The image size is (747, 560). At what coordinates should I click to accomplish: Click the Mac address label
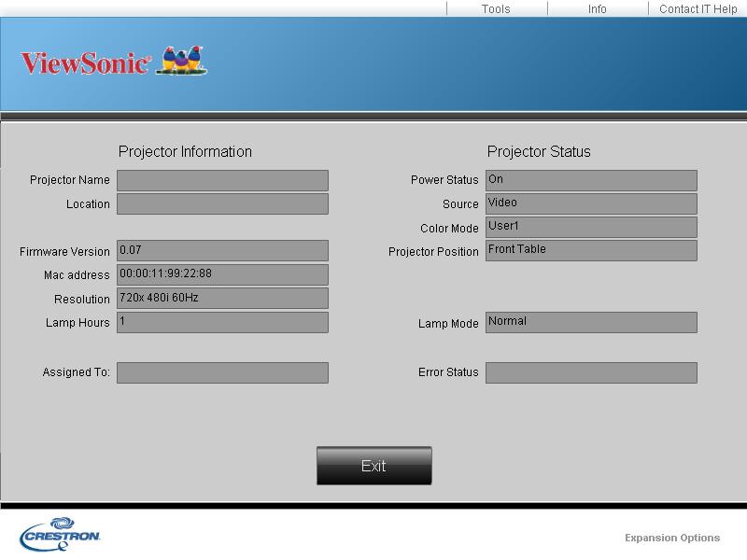coord(77,275)
